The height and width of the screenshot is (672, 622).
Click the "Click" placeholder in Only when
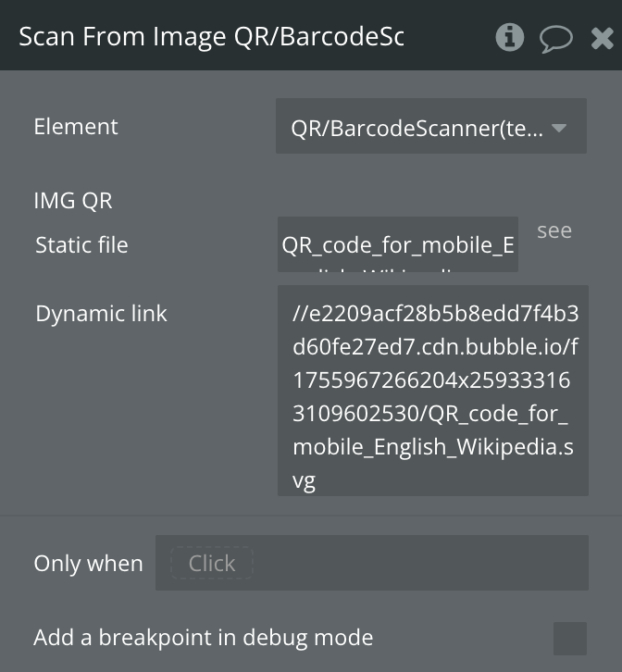coord(211,563)
